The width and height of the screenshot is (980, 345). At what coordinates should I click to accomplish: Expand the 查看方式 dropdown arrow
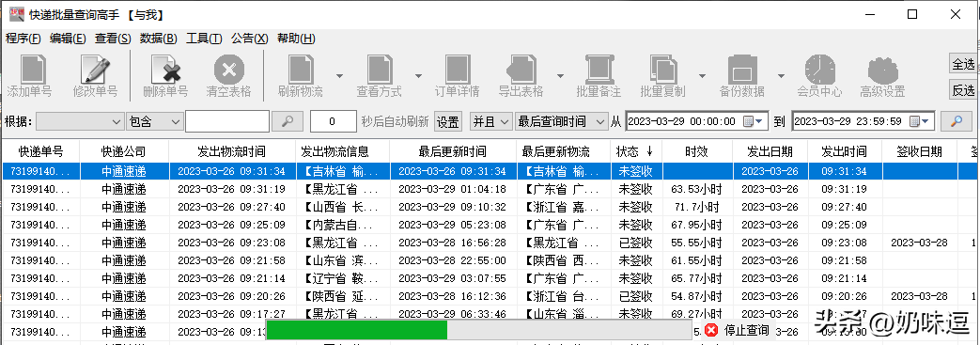pyautogui.click(x=418, y=76)
